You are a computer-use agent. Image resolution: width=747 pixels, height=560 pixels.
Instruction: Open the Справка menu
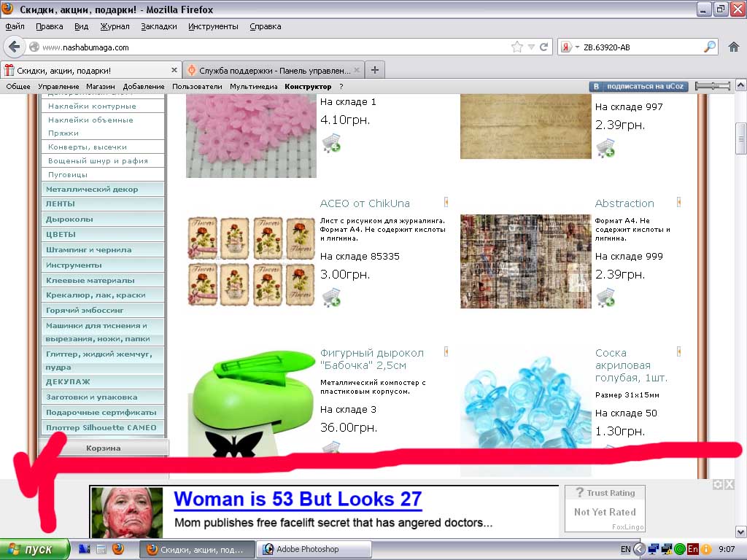pyautogui.click(x=265, y=27)
